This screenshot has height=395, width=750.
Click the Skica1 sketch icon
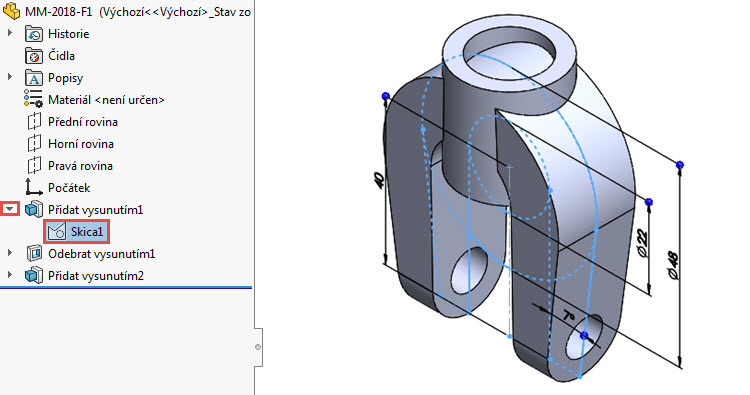tap(56, 232)
